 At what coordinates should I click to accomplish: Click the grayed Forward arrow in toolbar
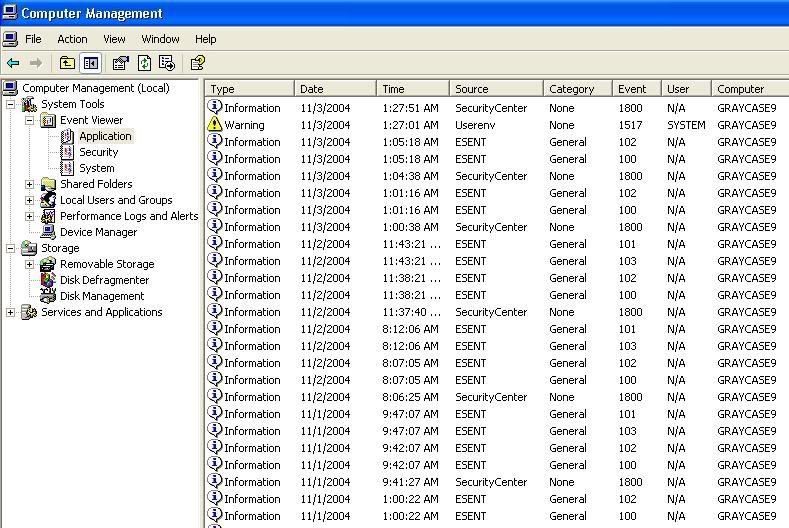36,63
